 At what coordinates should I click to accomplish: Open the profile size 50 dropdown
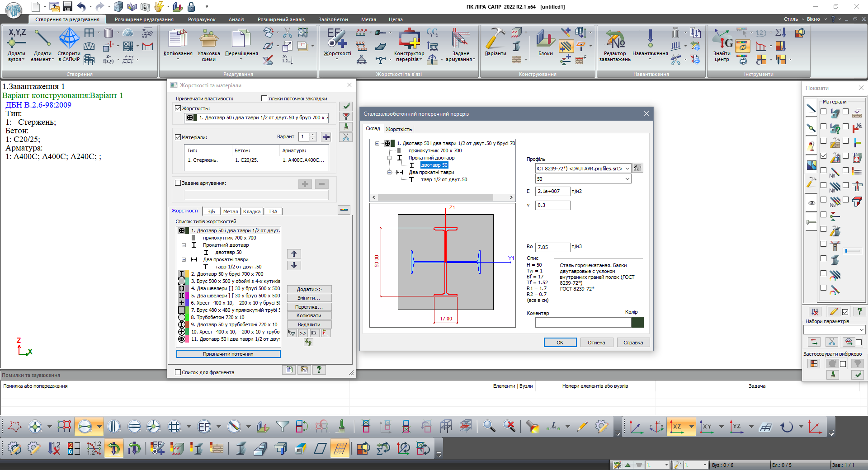627,179
